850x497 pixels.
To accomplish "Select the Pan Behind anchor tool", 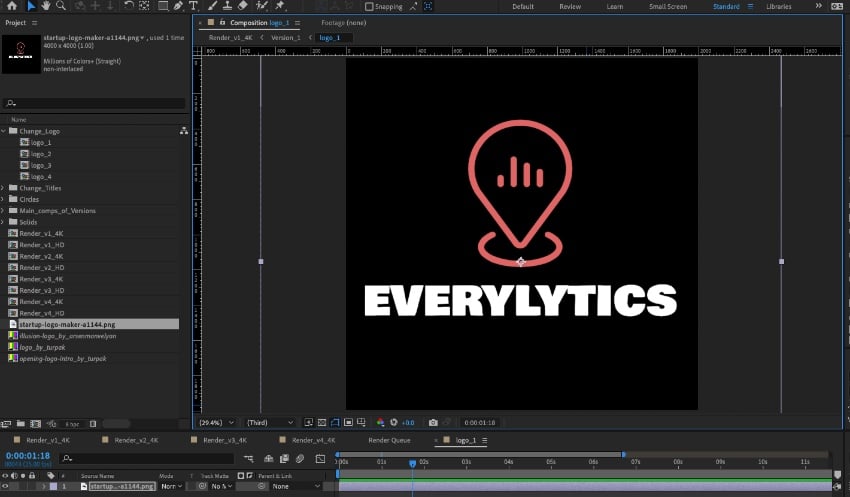I will tap(144, 6).
